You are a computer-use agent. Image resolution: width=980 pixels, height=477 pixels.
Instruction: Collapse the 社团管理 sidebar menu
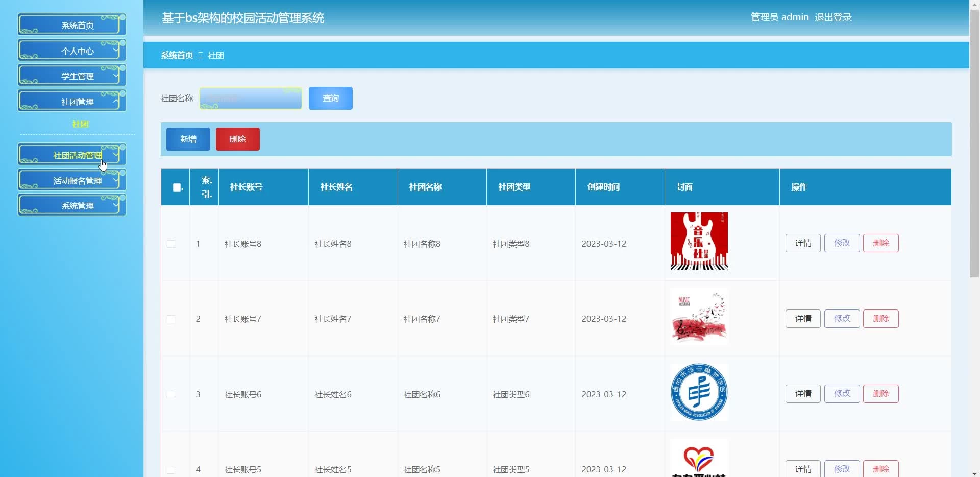click(x=72, y=101)
